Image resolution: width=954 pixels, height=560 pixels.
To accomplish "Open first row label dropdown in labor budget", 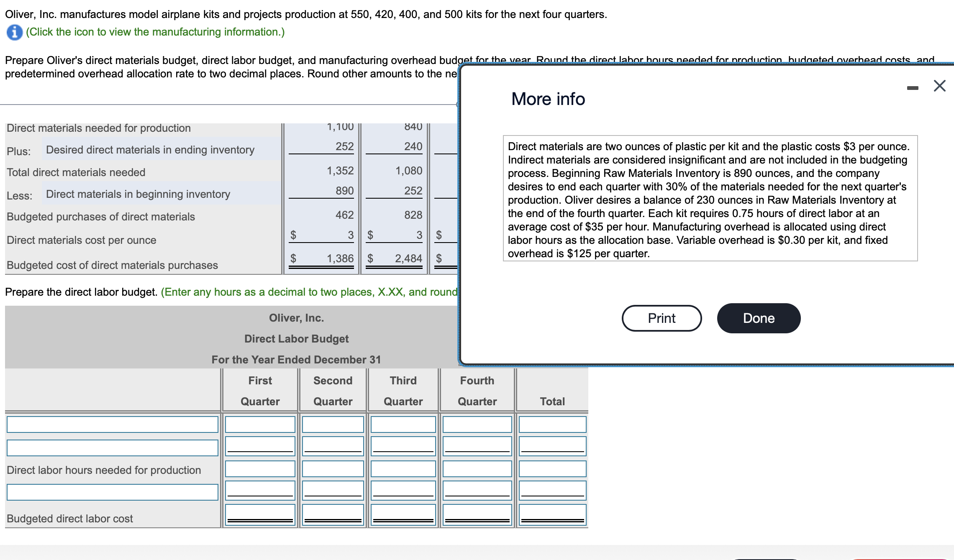I will pos(112,424).
